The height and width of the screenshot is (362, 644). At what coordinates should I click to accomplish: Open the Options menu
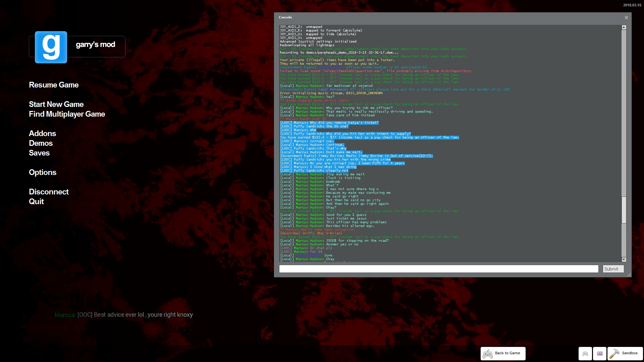(x=43, y=172)
